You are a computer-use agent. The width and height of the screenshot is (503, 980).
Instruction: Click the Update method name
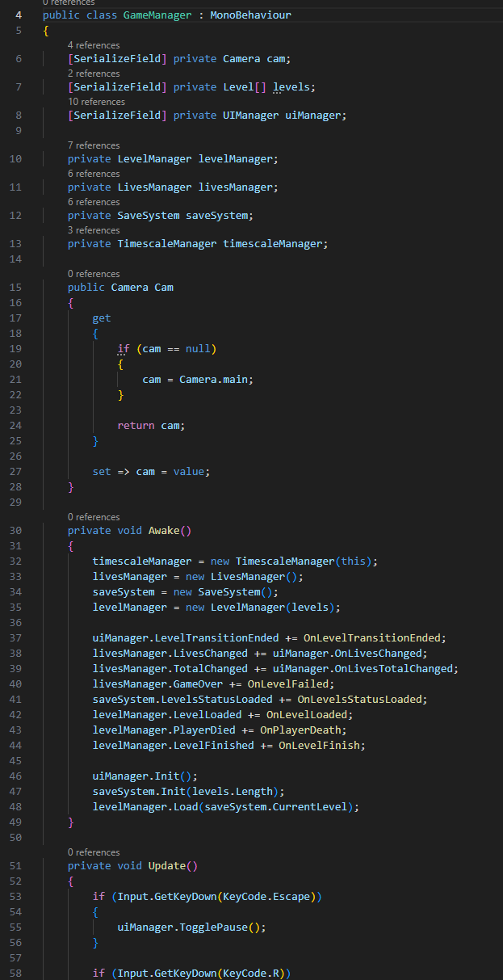click(x=167, y=866)
